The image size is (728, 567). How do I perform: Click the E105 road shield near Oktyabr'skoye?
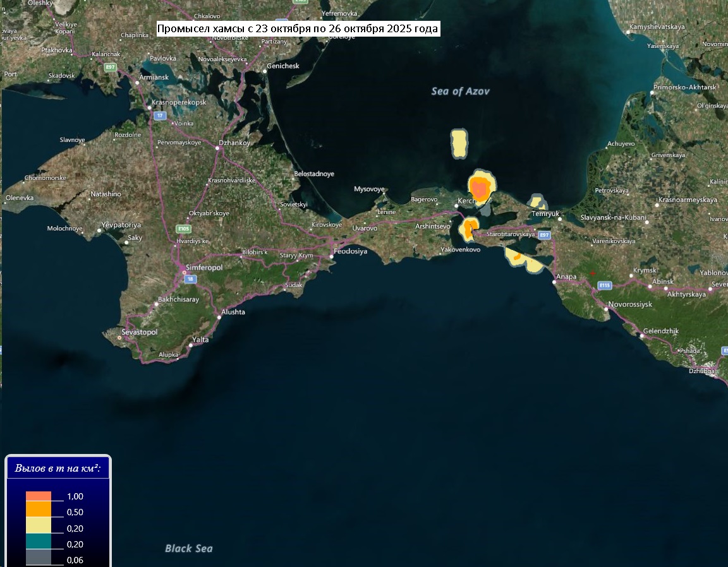183,229
